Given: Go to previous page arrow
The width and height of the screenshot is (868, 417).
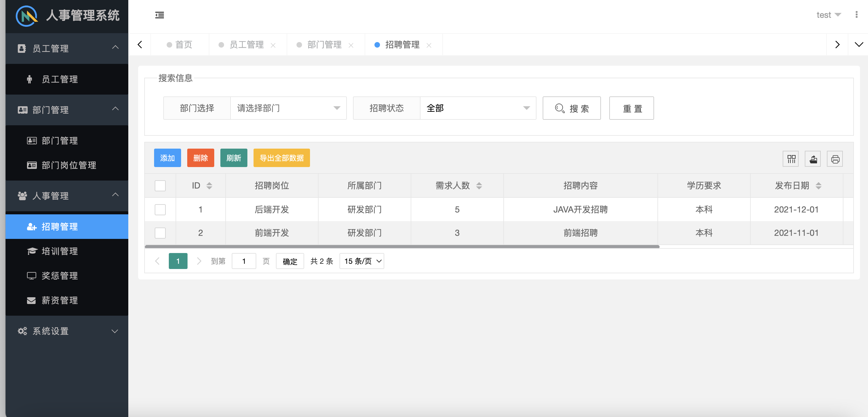Looking at the screenshot, I should click(157, 261).
